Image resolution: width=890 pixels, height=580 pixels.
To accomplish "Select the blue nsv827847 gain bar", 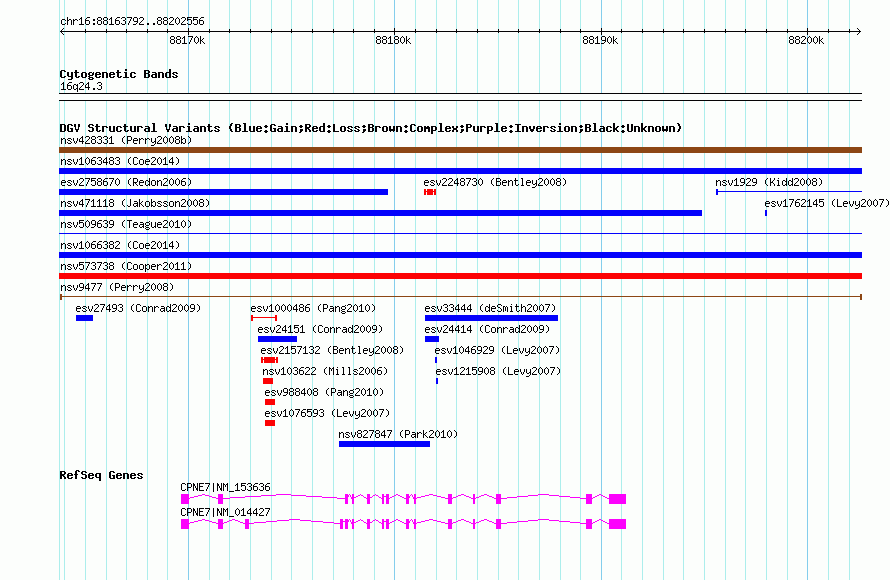I will 384,444.
